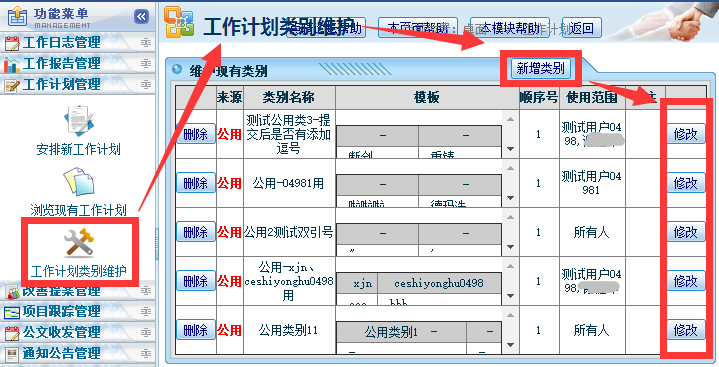Collapse the 功能菜单 sidebar with double-arrow icon
Screen dimensions: 719x367
tap(142, 17)
